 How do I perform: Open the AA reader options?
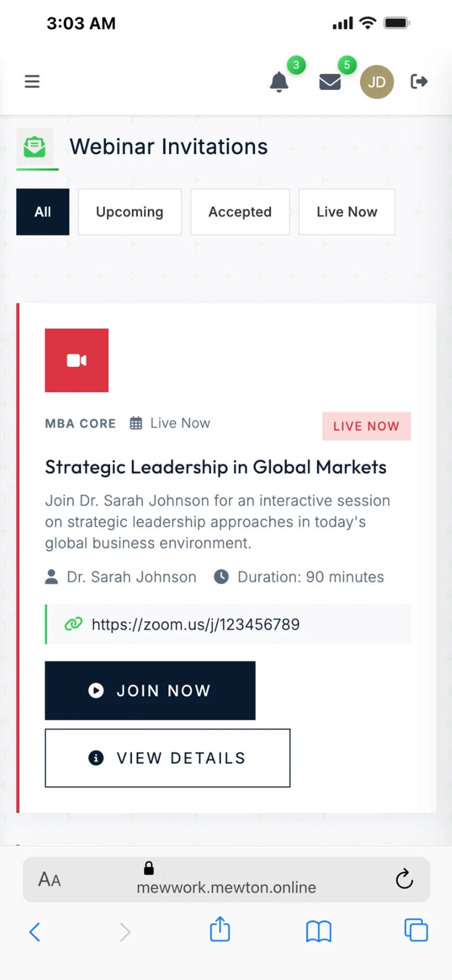(x=50, y=880)
